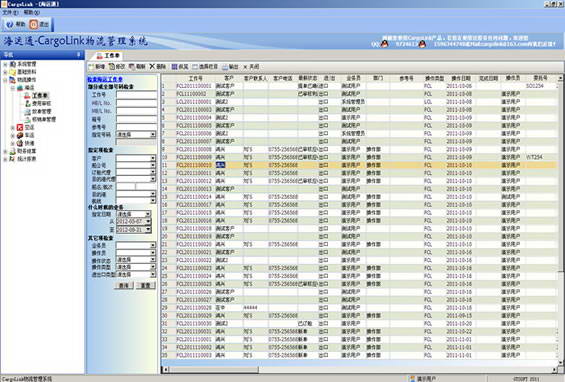Click the 退出 exit icon in top toolbar

point(34,24)
